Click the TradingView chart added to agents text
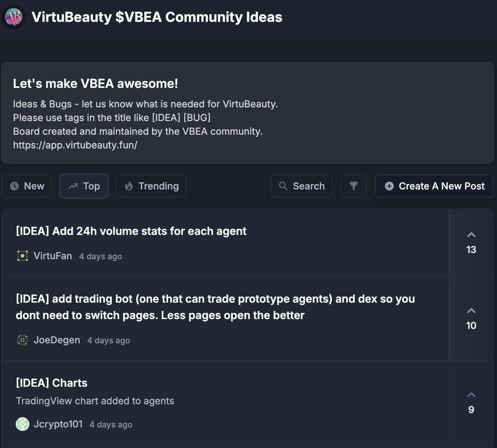 [95, 401]
